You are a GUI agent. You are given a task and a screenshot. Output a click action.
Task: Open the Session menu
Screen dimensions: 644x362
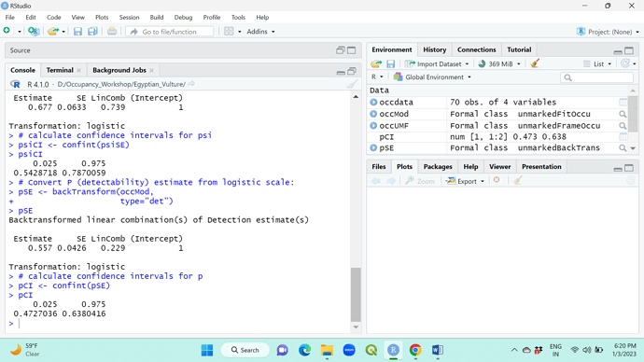tap(129, 17)
